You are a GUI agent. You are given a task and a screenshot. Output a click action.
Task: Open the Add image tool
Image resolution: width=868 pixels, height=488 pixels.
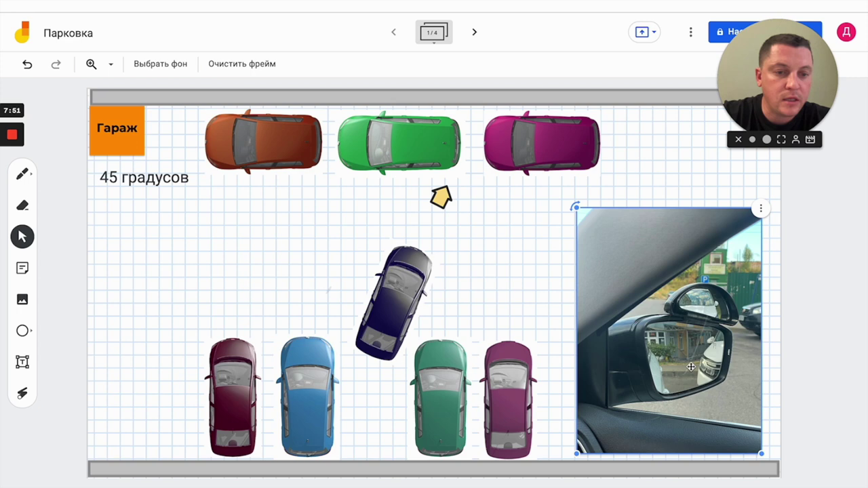coord(22,300)
